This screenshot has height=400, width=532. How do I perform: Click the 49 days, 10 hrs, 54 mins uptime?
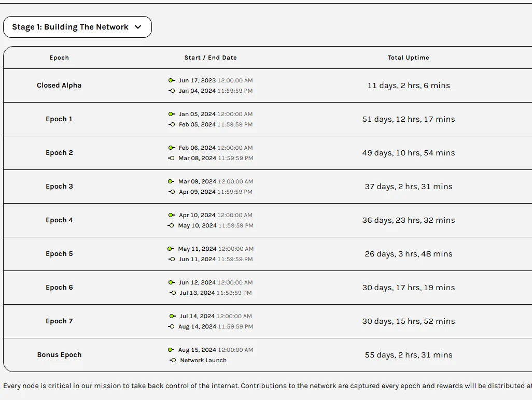409,152
